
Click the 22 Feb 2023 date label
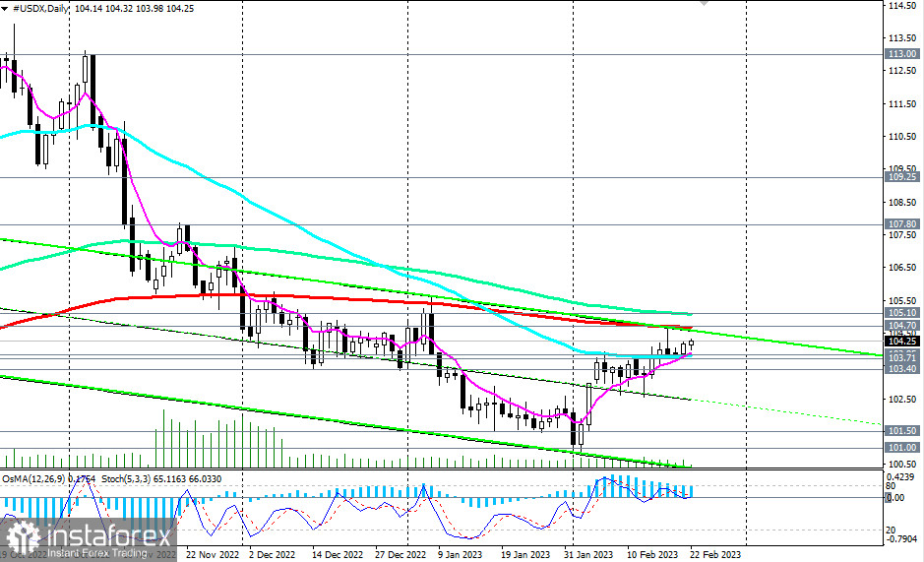point(715,555)
